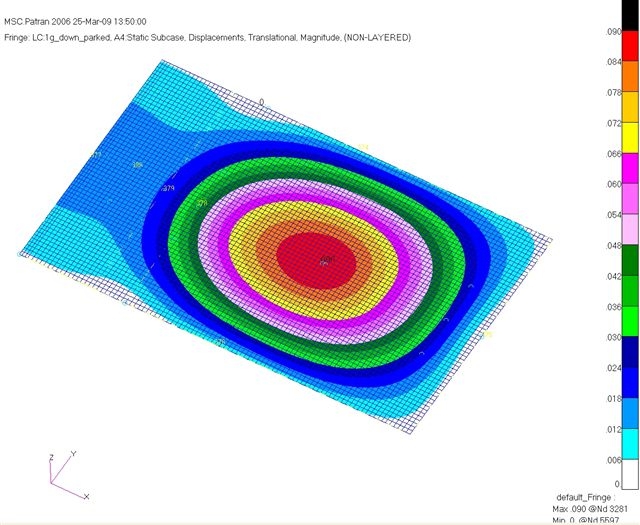Click the white legend swatch above 0
The height and width of the screenshot is (525, 640).
630,474
